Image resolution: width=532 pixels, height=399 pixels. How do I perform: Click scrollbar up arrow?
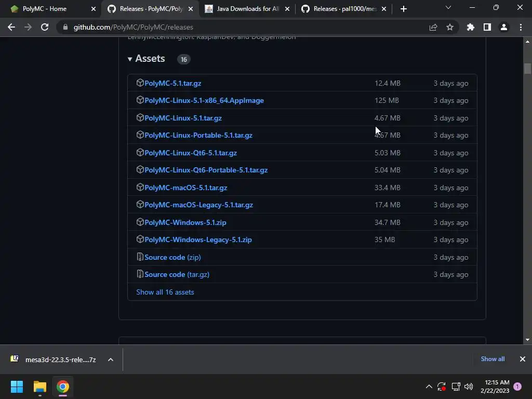[527, 42]
